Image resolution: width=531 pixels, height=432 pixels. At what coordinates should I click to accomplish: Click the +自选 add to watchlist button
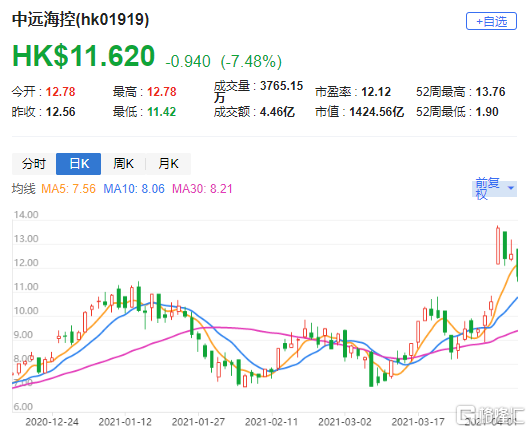click(x=491, y=21)
